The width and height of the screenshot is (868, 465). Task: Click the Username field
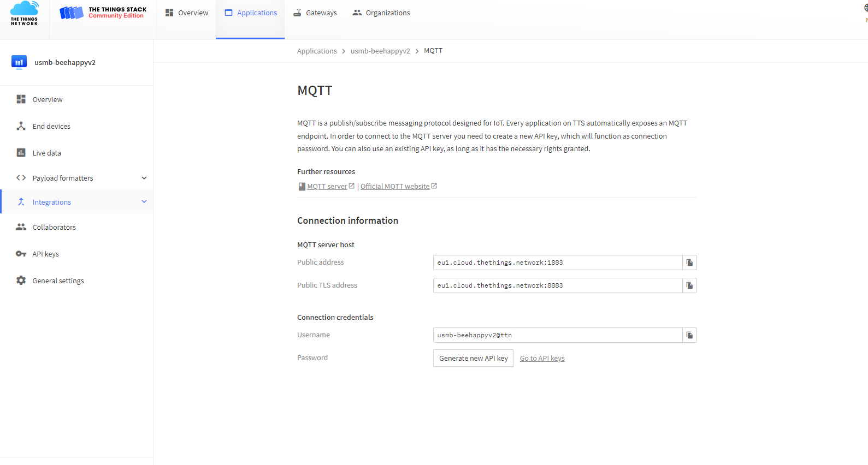[x=558, y=335]
